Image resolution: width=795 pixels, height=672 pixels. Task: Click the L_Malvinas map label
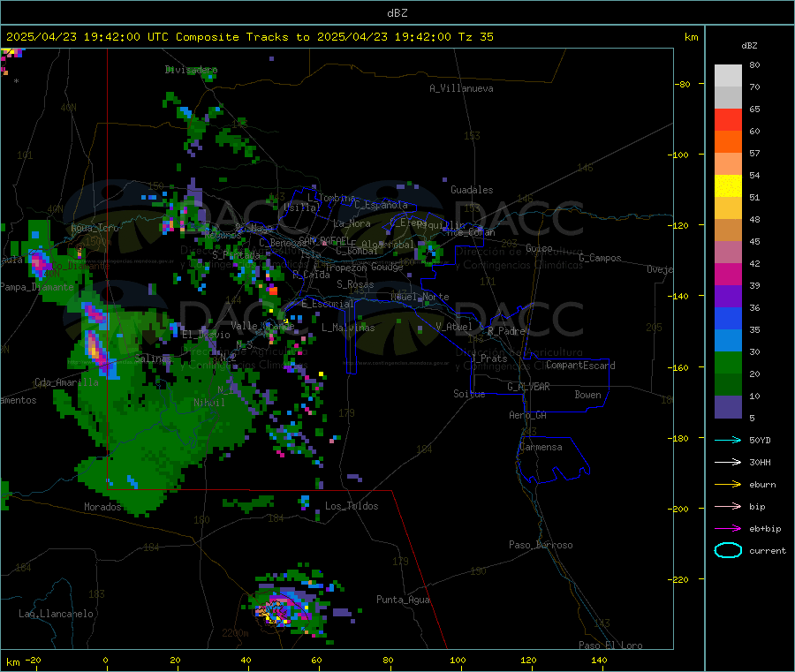[x=348, y=328]
